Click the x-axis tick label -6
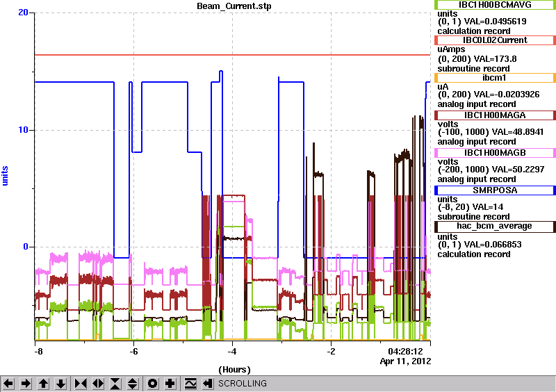 pos(133,352)
